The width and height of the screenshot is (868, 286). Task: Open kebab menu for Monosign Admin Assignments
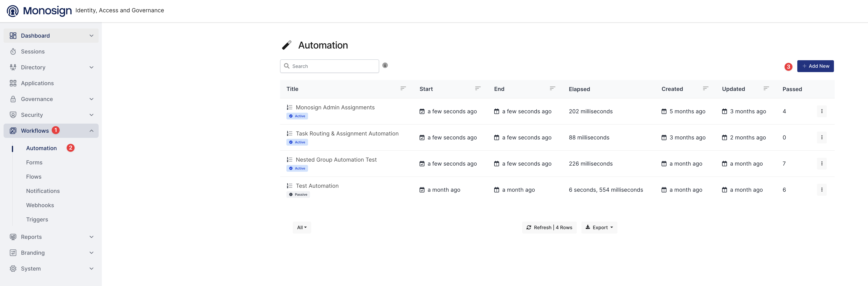click(821, 111)
